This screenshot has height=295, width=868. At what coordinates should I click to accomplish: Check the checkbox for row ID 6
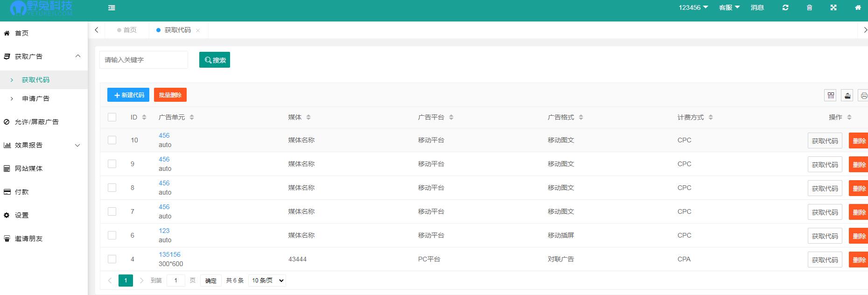112,235
